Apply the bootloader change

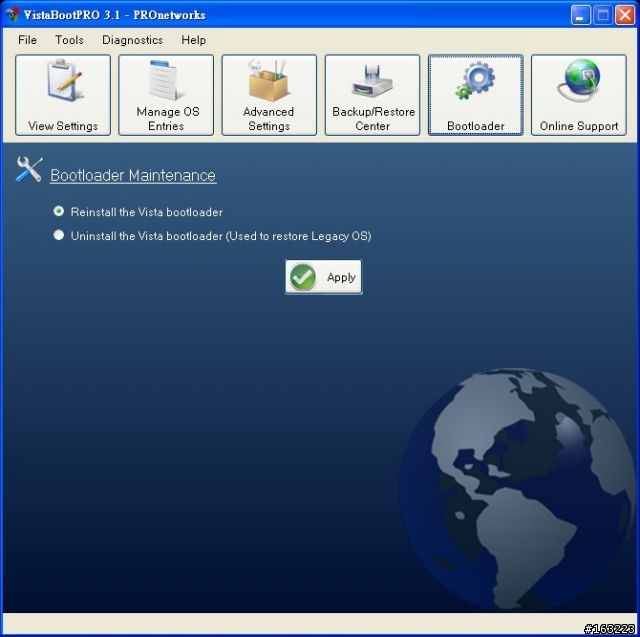[x=323, y=277]
